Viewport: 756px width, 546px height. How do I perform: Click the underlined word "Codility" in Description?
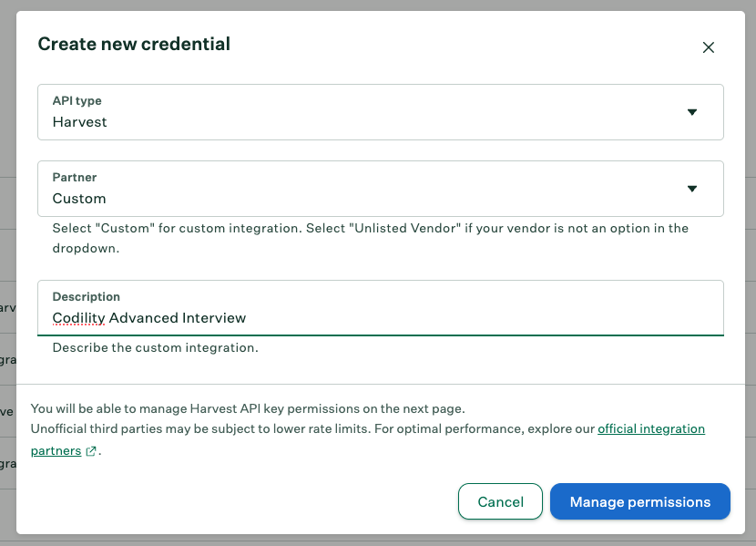tap(78, 318)
